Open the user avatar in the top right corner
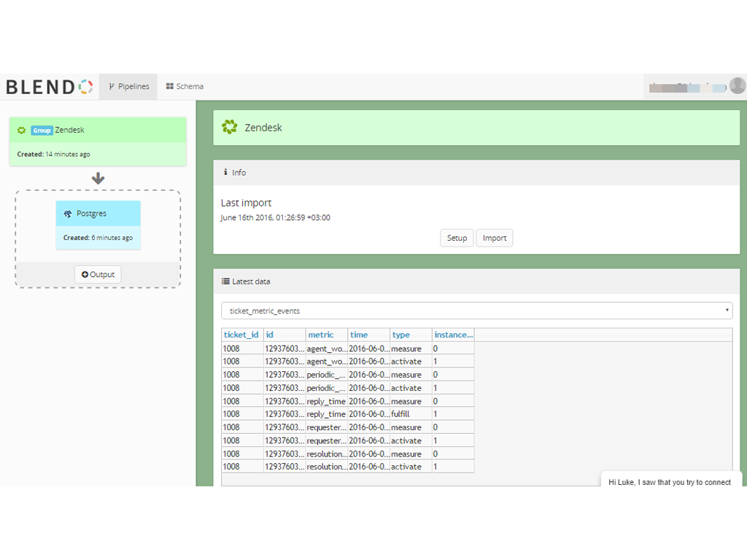Viewport: 747px width, 560px height. click(736, 85)
